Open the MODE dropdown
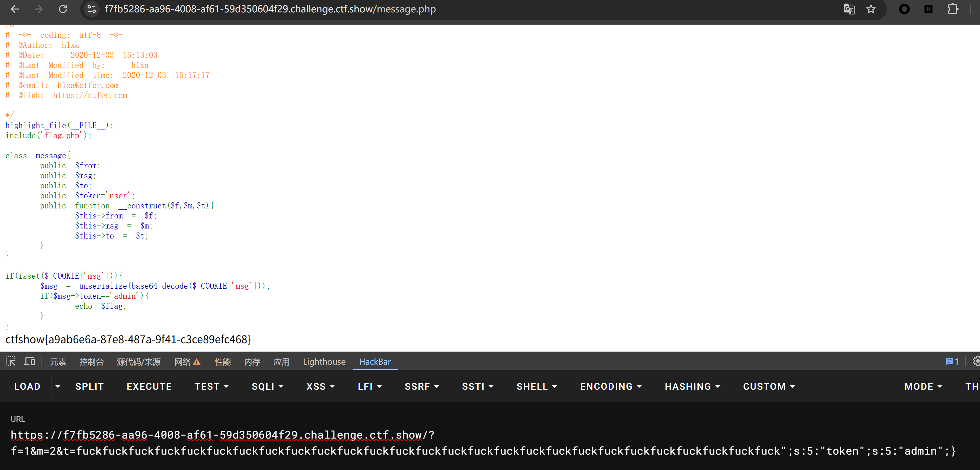The width and height of the screenshot is (980, 470). tap(923, 387)
